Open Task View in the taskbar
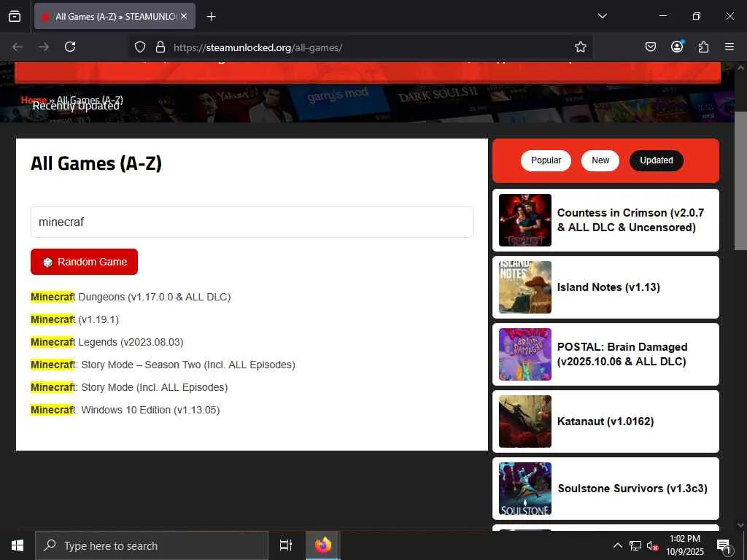 286,545
